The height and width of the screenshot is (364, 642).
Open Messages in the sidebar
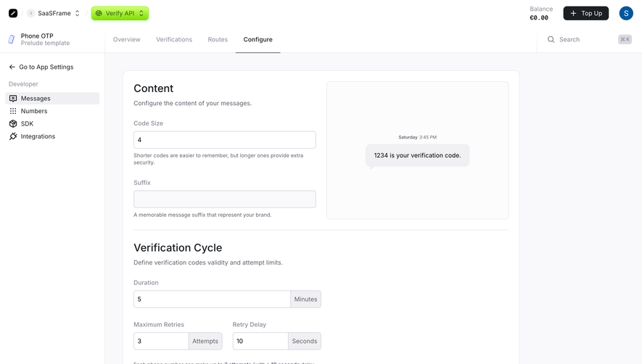[52, 99]
